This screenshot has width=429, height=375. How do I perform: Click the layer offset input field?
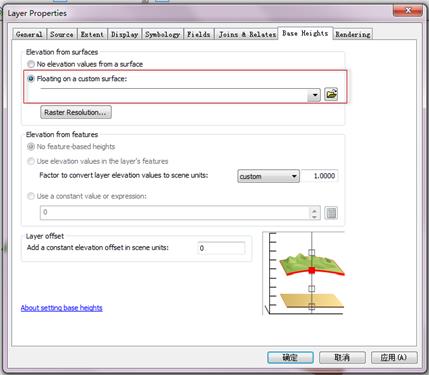click(221, 248)
